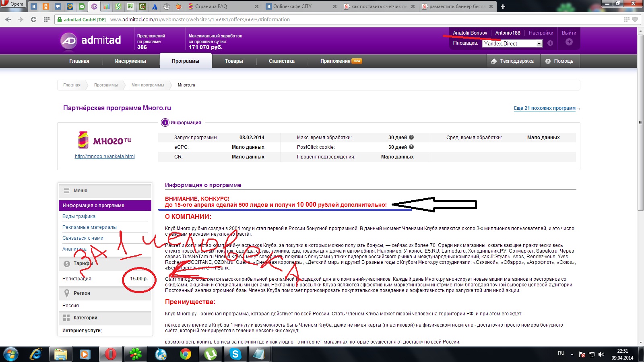Viewport: 644px width, 362px height.
Task: Switch to the pinned blue chat-bubble tab
Action: pyautogui.click(x=58, y=6)
